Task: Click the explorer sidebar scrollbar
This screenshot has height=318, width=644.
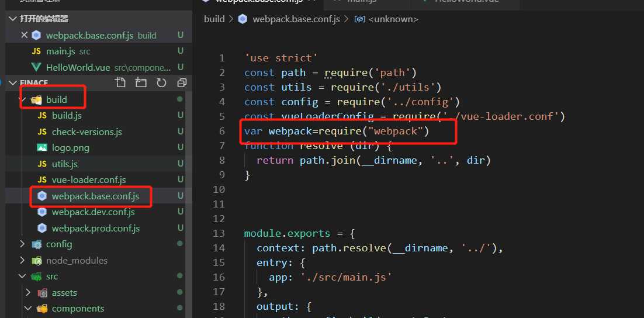Action: pyautogui.click(x=189, y=205)
